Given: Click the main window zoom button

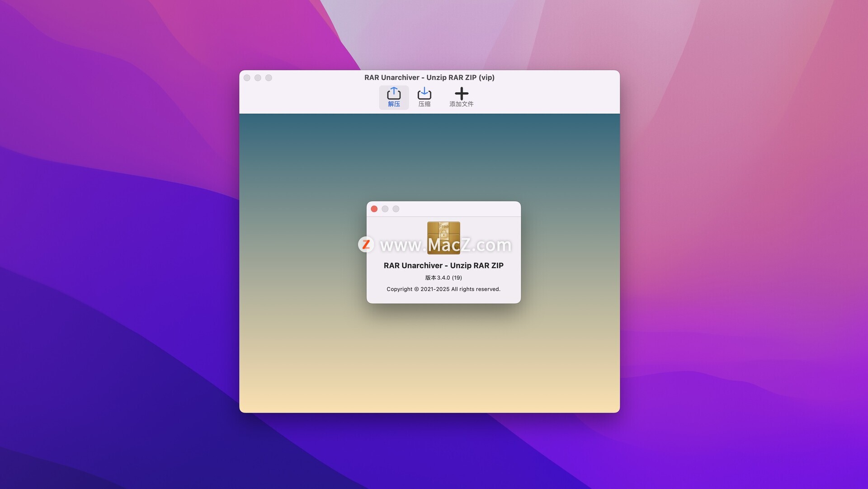Looking at the screenshot, I should coord(269,78).
